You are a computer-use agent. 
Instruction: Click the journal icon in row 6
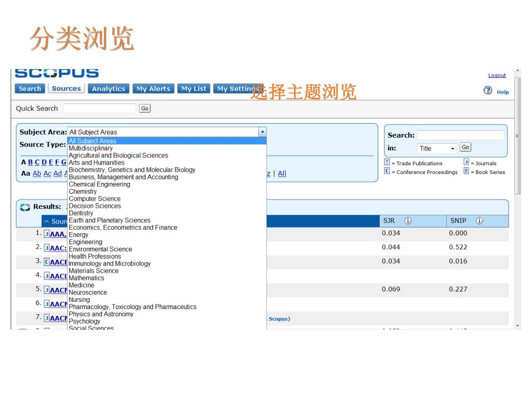(47, 304)
